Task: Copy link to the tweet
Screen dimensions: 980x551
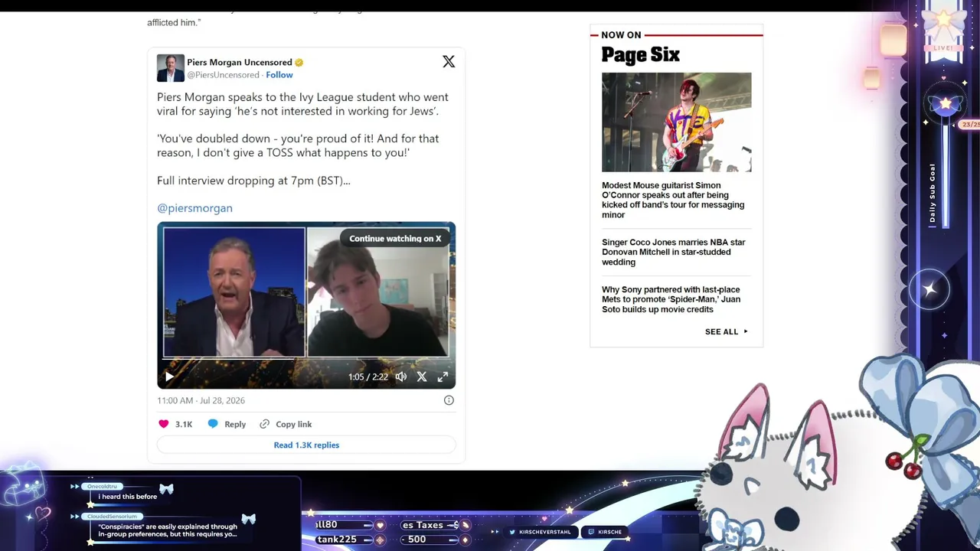Action: pos(294,424)
